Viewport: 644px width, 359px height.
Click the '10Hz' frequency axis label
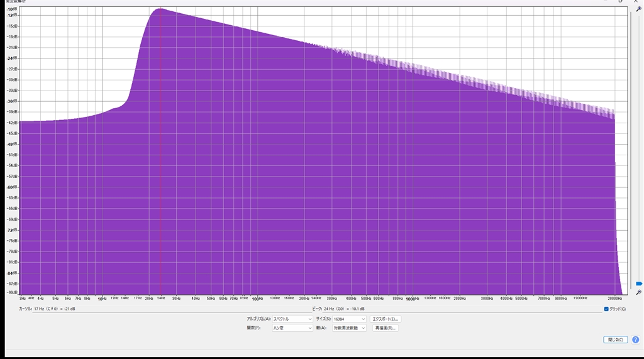[x=102, y=299]
